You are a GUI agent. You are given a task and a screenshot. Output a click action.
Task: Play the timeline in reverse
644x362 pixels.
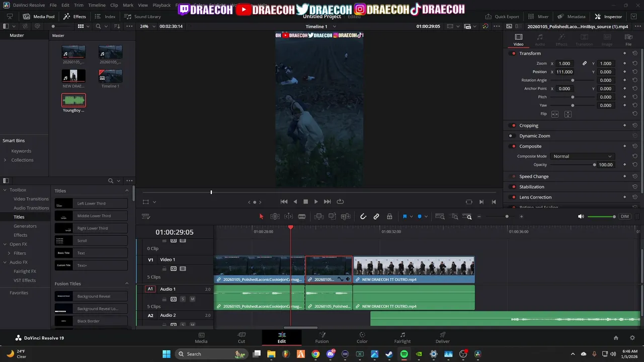coord(295,202)
